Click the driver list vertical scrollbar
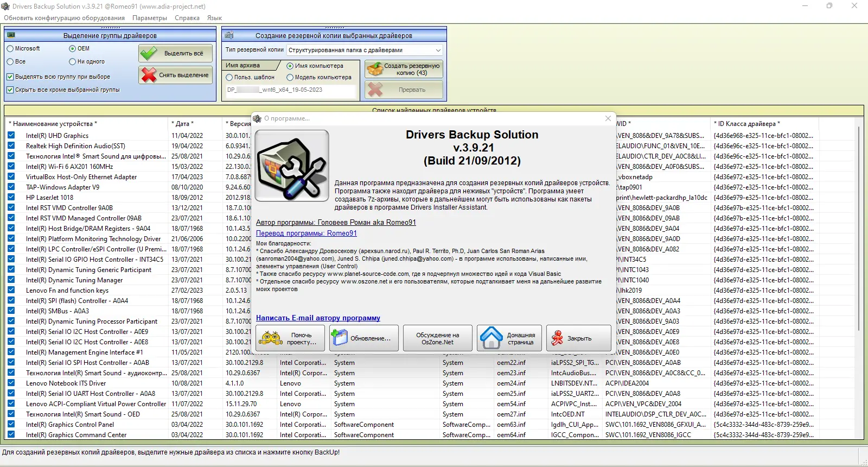This screenshot has height=467, width=868. coord(859,228)
